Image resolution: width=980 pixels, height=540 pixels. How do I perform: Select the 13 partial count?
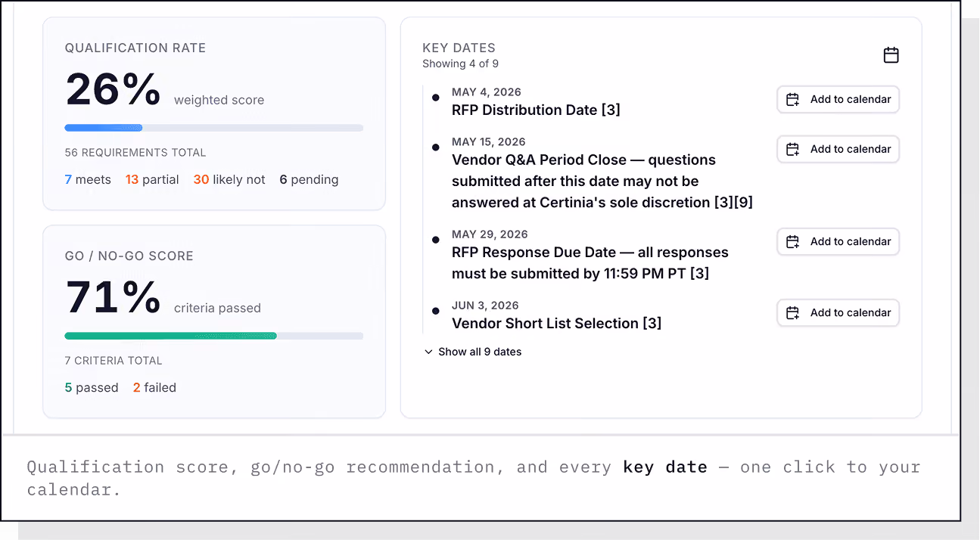[152, 179]
